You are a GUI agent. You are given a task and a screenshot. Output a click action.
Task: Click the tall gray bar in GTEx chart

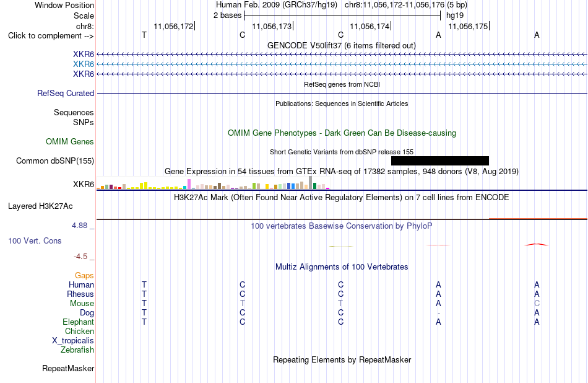pyautogui.click(x=311, y=182)
